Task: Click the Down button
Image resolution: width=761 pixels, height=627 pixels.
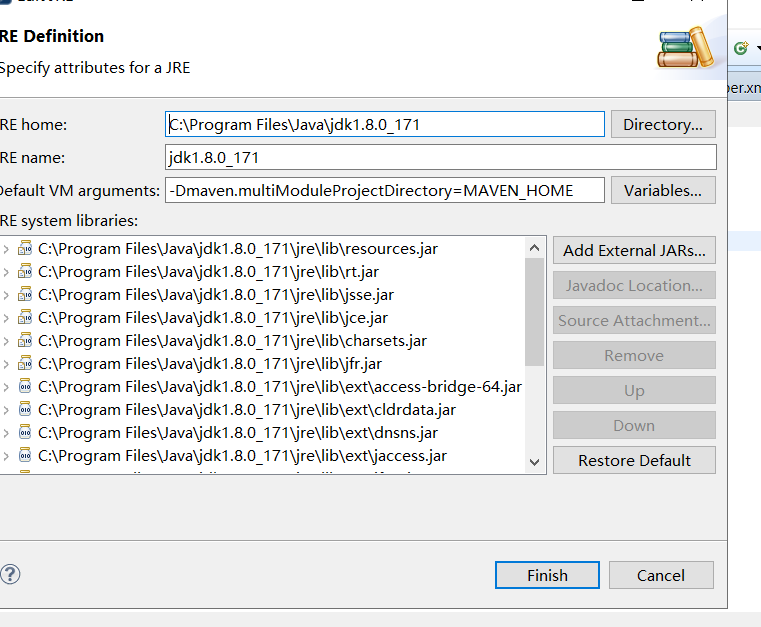Action: [x=634, y=425]
